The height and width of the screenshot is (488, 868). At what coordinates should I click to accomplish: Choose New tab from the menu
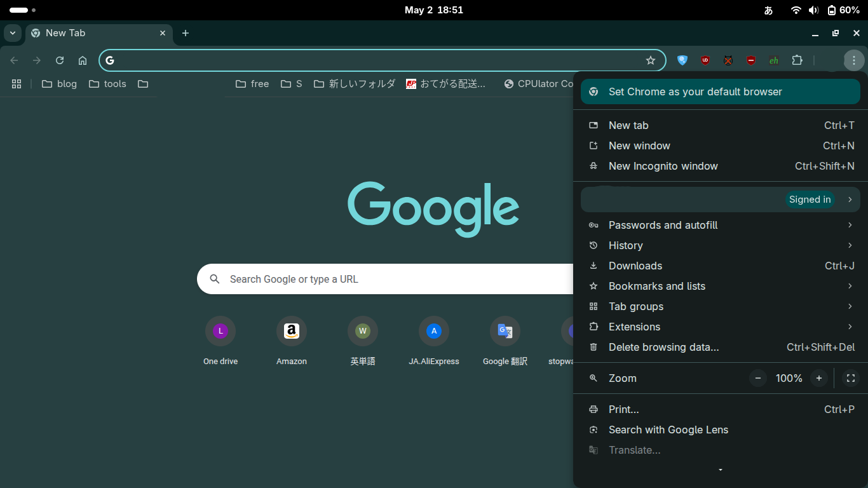(721, 125)
